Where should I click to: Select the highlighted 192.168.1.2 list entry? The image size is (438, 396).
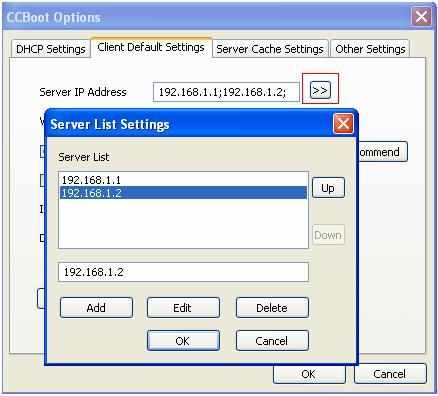183,193
